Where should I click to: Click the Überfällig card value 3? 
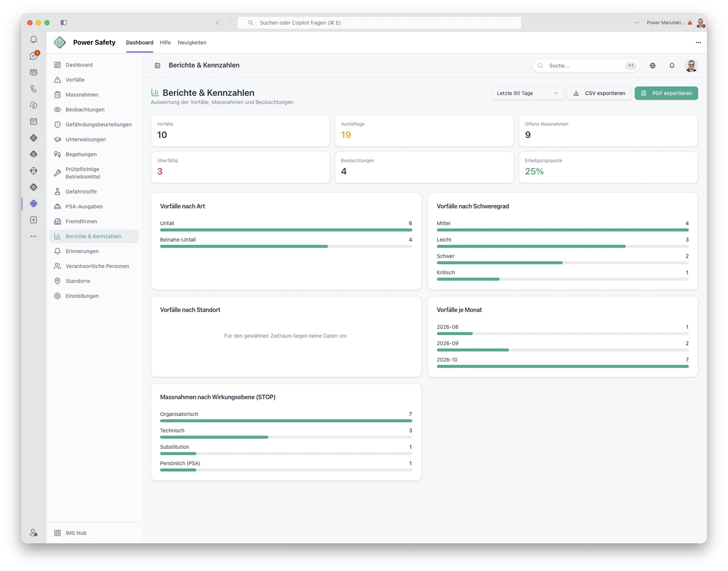[160, 171]
